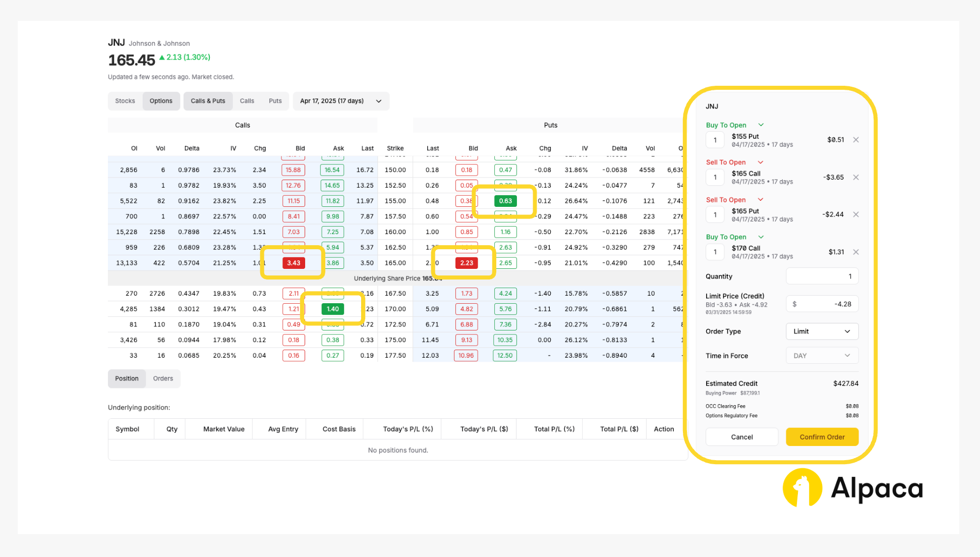Open the Order Type Limit dropdown

point(822,331)
